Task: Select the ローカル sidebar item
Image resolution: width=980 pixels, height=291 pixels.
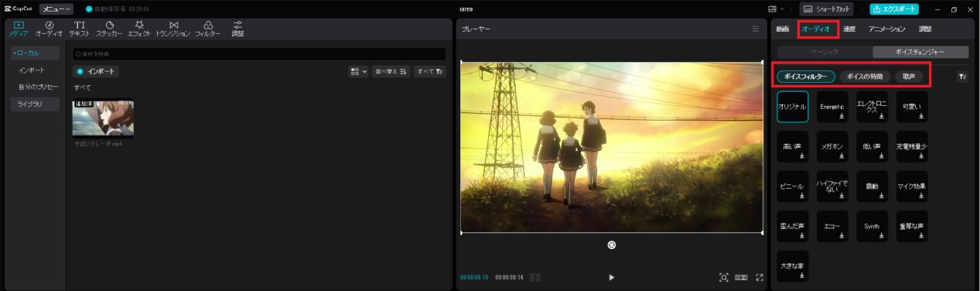Action: pos(36,53)
